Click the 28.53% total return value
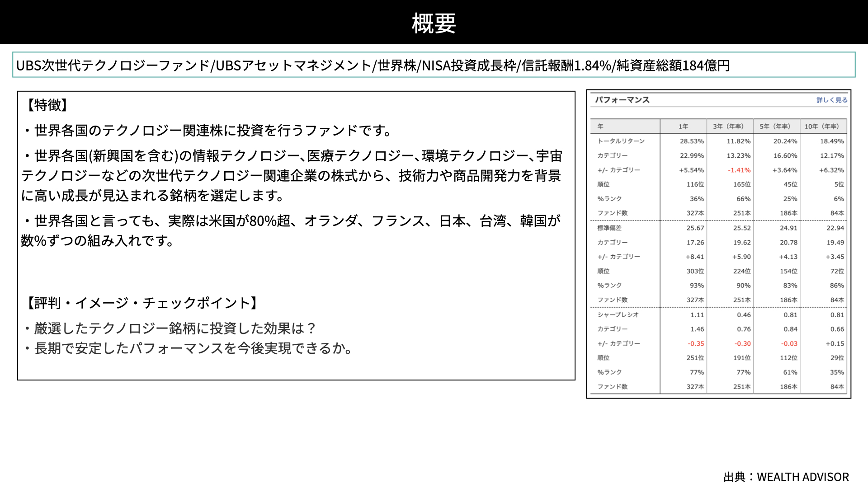 click(692, 141)
